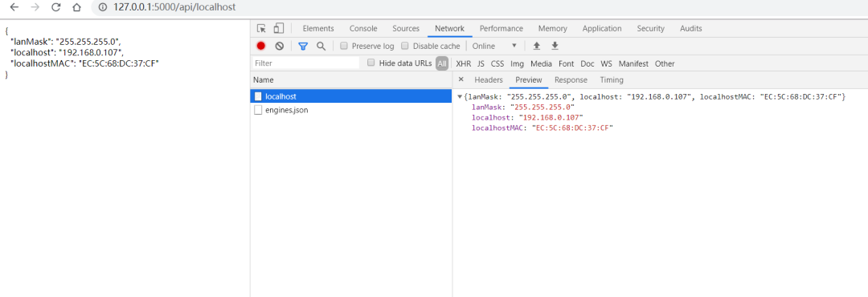Select the Network tab
The image size is (868, 297).
[x=449, y=28]
